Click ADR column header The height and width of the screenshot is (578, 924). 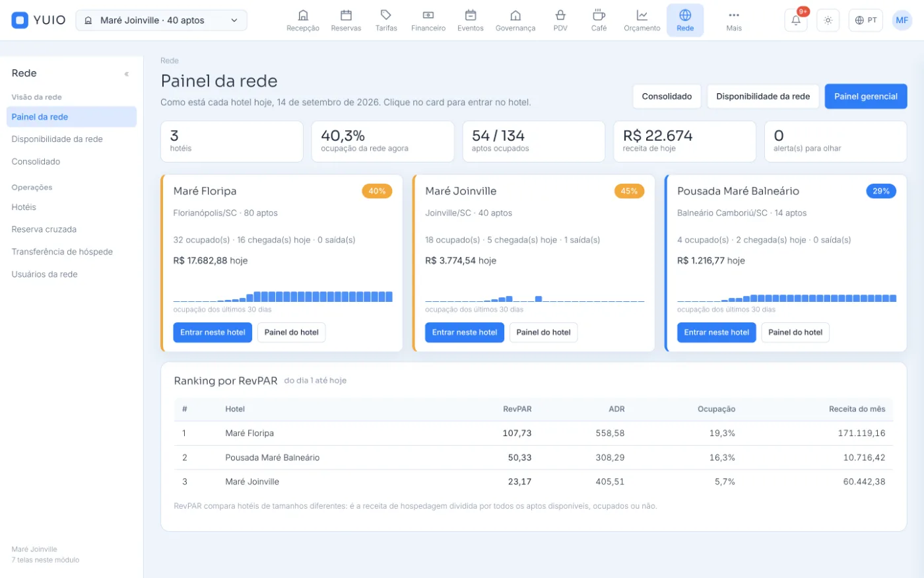616,410
